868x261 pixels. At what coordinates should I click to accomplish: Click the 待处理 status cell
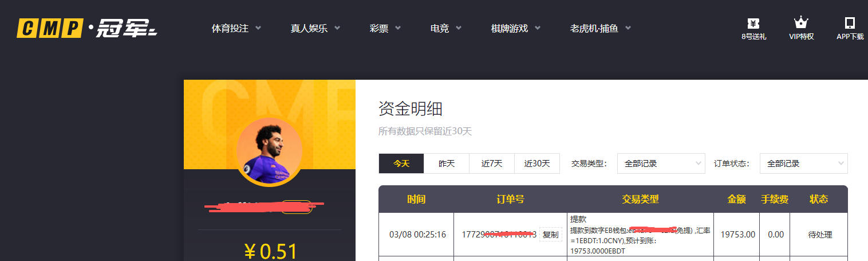coord(820,235)
